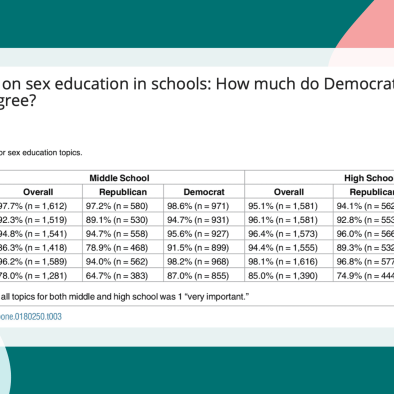This screenshot has width=394, height=394.
Task: Select the Overall header under Middle School
Action: 38,192
